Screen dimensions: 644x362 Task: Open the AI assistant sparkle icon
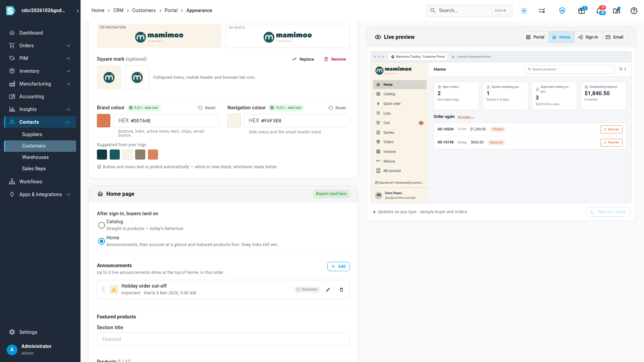pyautogui.click(x=524, y=11)
